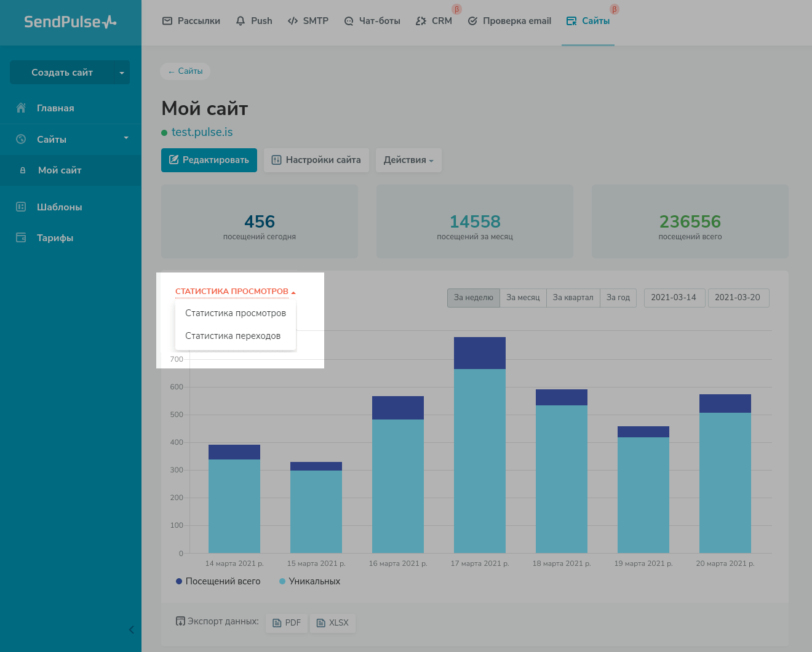Expand the Создать сайт dropdown arrow
Screen dimensions: 812x652
pos(122,73)
